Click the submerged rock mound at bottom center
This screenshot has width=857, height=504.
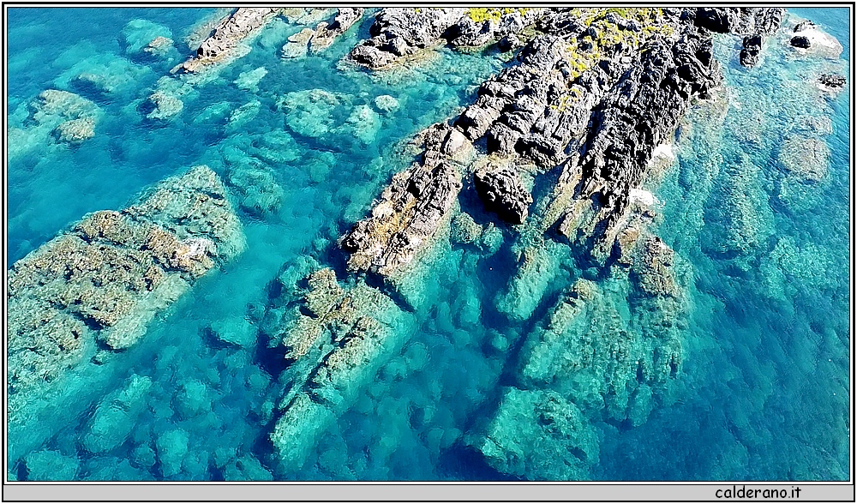coord(536,433)
